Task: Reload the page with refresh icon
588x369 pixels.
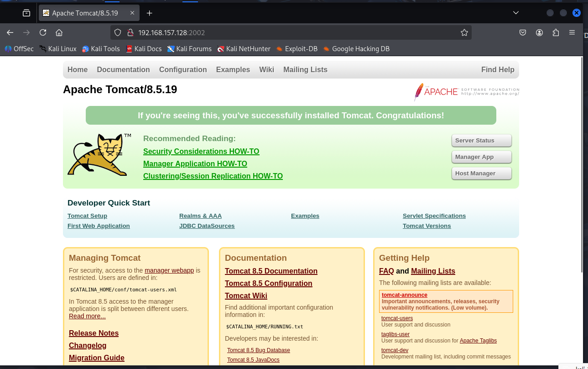Action: tap(43, 32)
